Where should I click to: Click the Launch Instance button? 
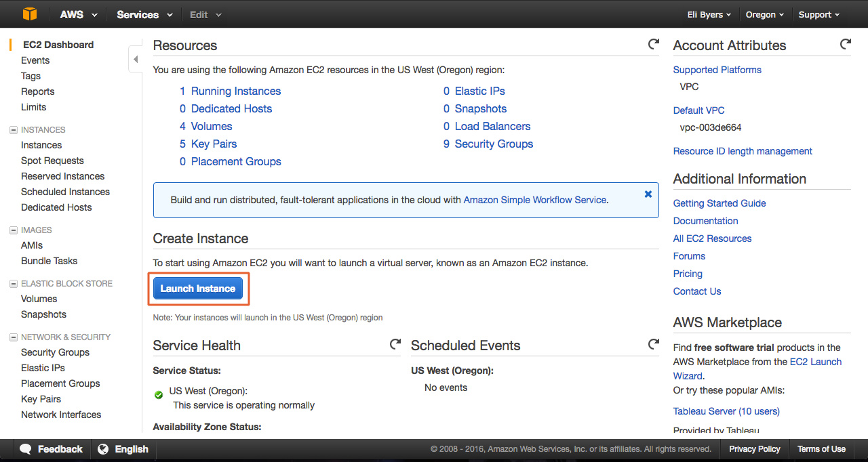tap(198, 288)
